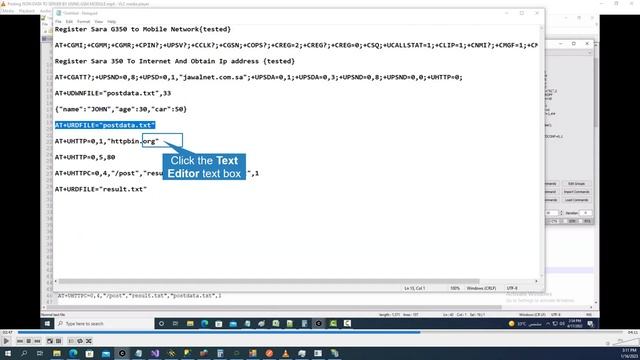Open VLC Playback menu

pos(27,11)
